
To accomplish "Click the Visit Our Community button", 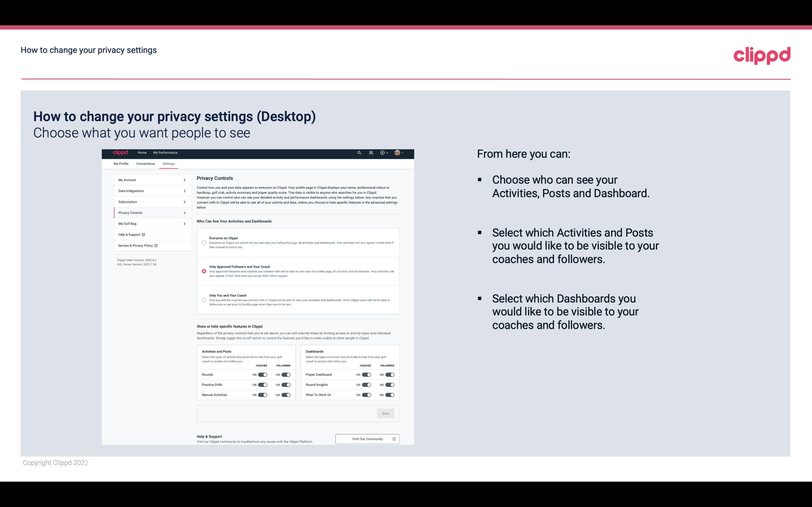I will pyautogui.click(x=367, y=439).
